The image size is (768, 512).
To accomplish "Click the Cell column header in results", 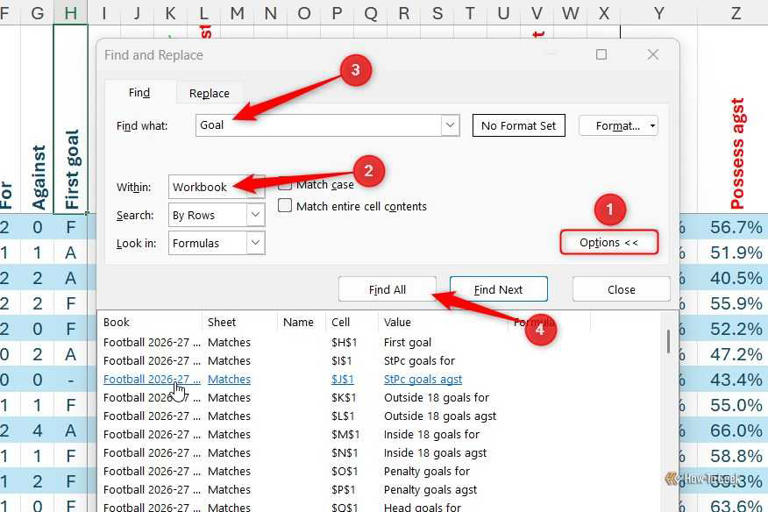I will pyautogui.click(x=351, y=322).
